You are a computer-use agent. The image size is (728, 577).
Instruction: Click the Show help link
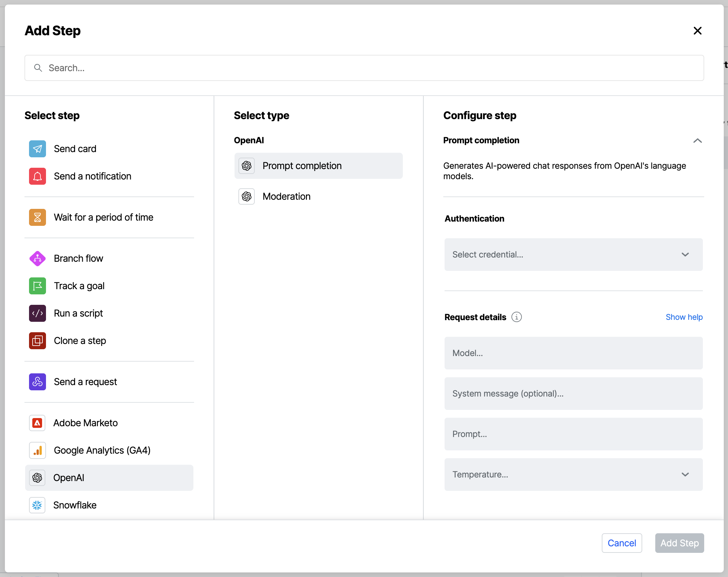[684, 317]
